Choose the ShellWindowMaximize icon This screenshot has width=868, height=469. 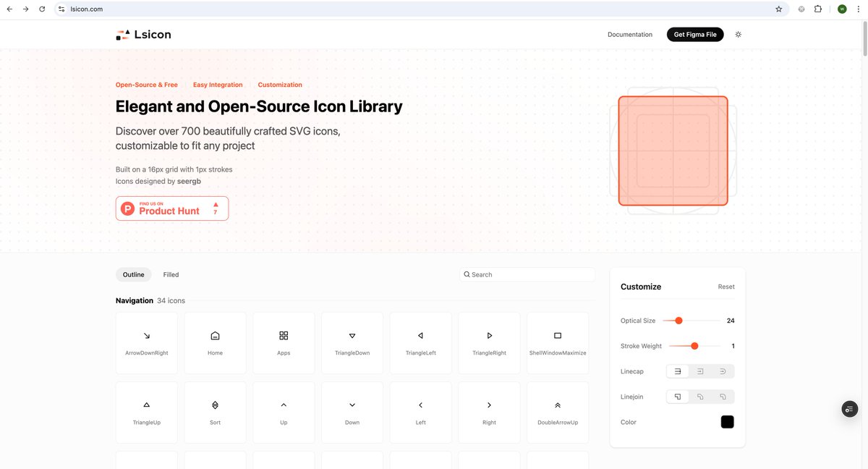pyautogui.click(x=558, y=343)
